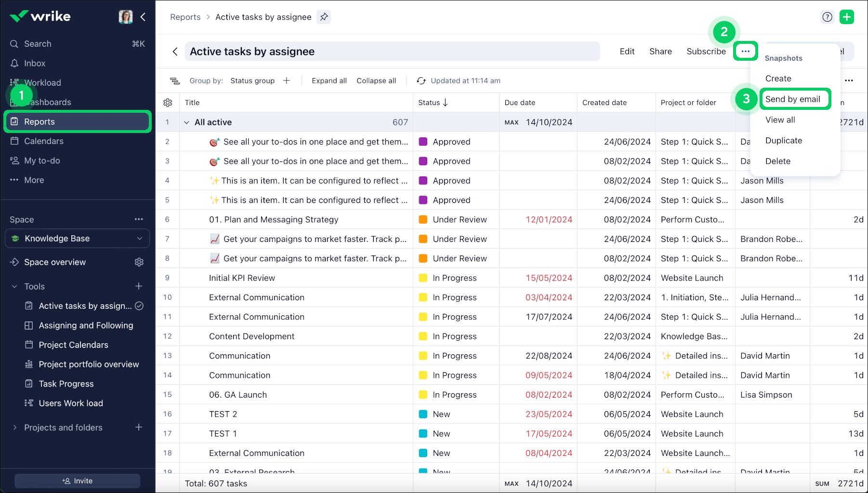The height and width of the screenshot is (493, 868).
Task: Open the green plus creation icon
Action: coord(847,17)
